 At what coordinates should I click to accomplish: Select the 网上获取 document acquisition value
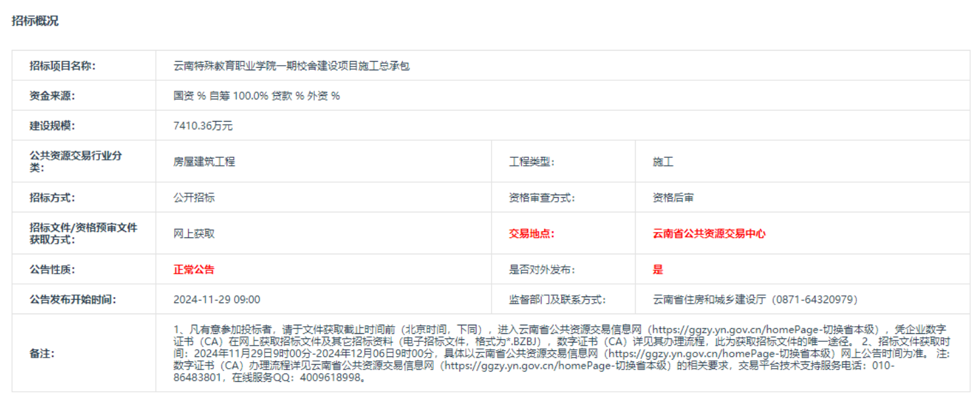pos(194,233)
